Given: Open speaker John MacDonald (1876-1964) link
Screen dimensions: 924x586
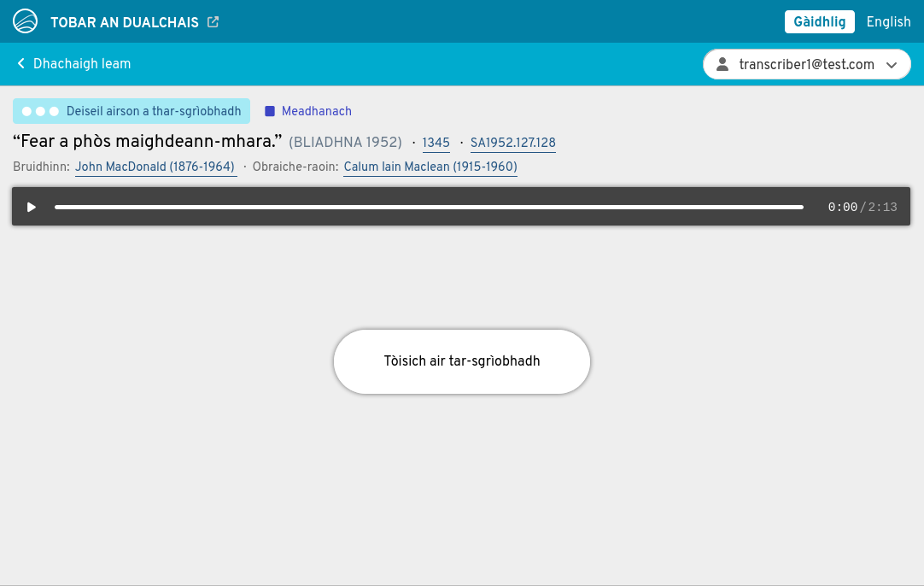Looking at the screenshot, I should [155, 167].
